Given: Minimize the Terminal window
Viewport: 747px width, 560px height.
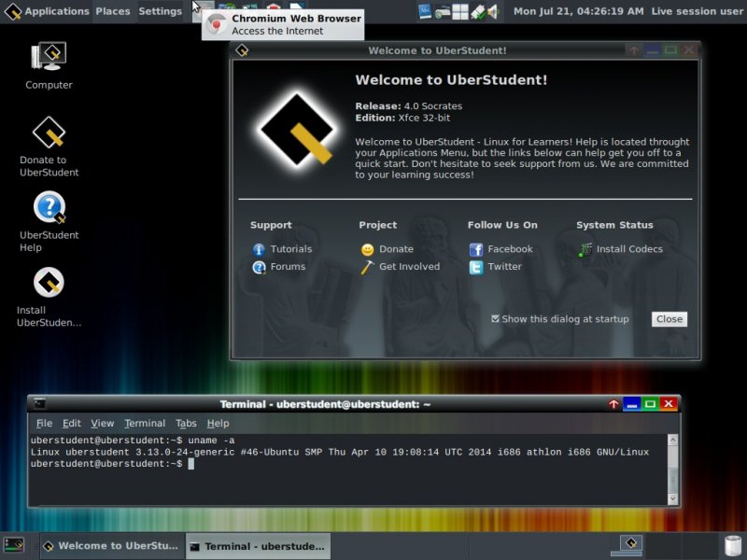Looking at the screenshot, I should [x=632, y=404].
